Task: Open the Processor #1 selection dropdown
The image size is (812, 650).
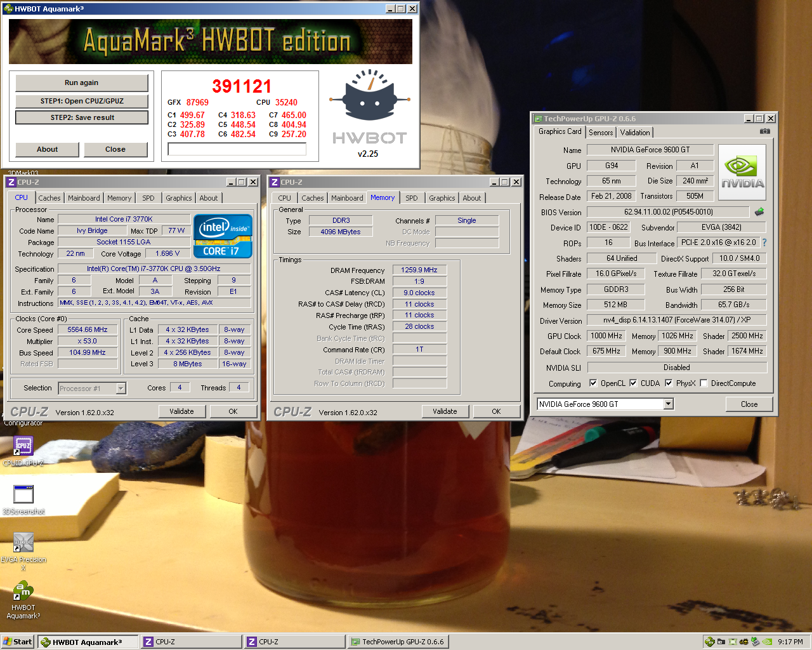Action: [x=121, y=388]
